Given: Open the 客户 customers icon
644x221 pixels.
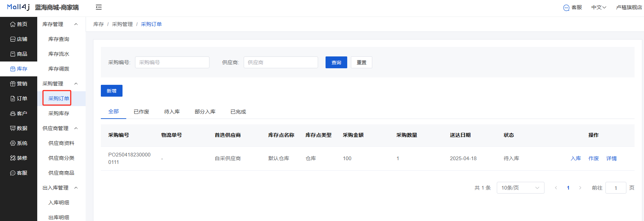Looking at the screenshot, I should 13,114.
